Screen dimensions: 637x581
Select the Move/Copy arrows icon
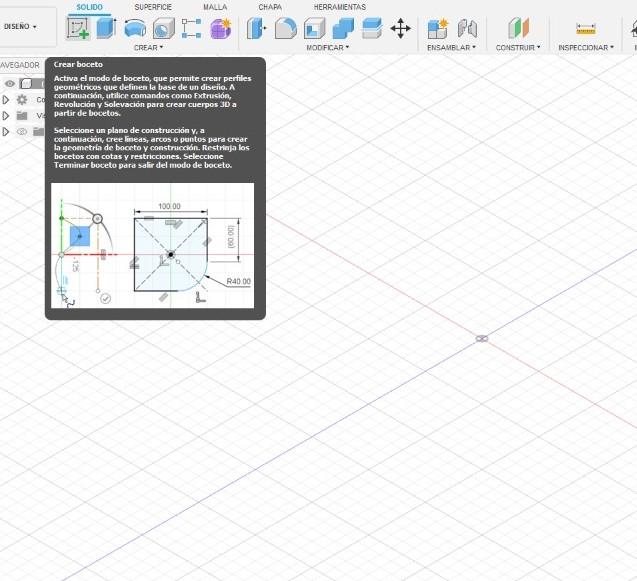[401, 28]
